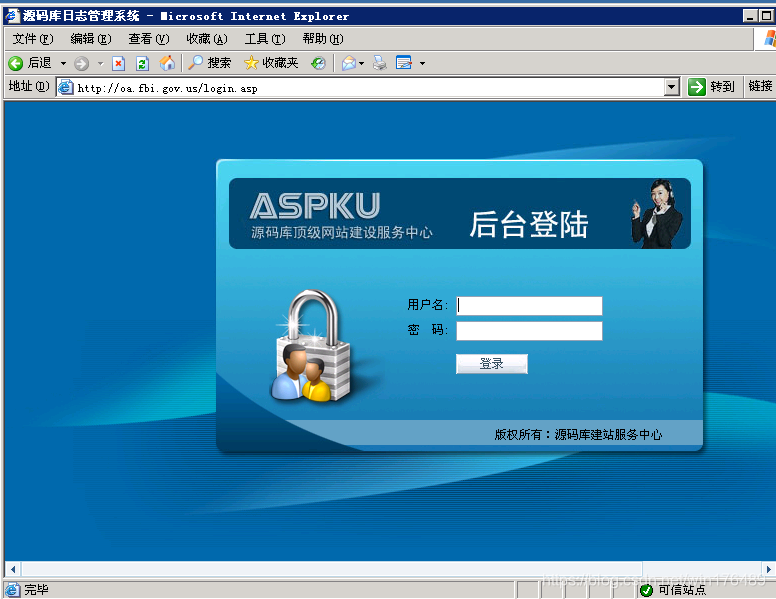Viewport: 776px width, 599px height.
Task: Focus the 密码 password field
Action: coord(529,331)
